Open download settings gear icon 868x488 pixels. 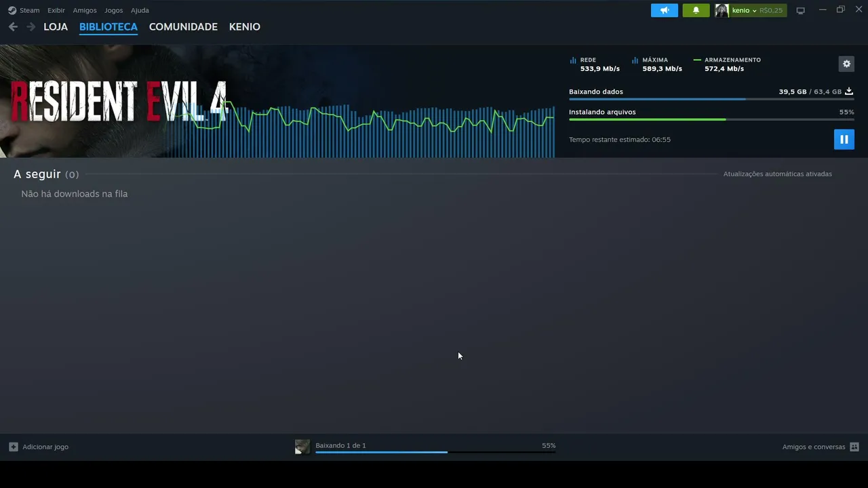(846, 64)
